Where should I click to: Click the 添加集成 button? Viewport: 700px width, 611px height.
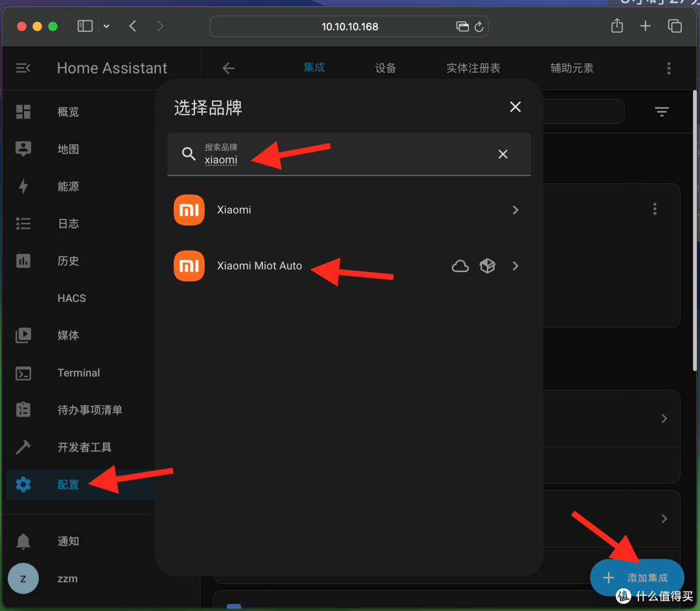coord(637,577)
